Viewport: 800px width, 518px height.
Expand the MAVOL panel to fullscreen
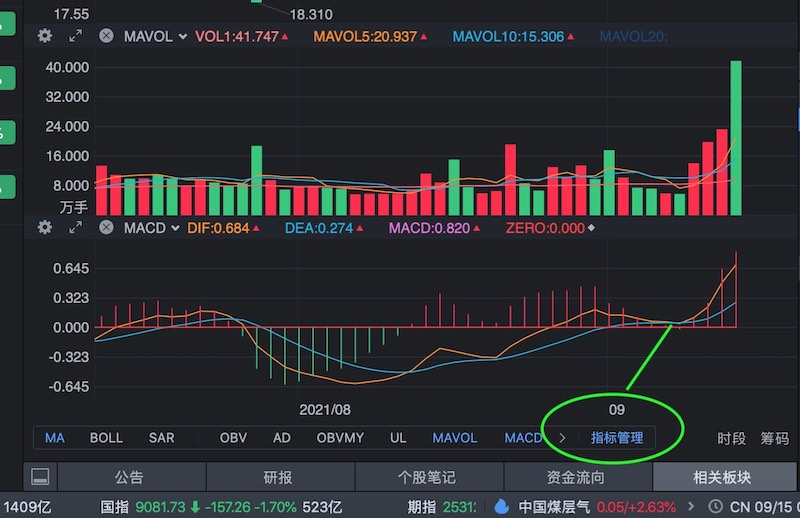[75, 36]
